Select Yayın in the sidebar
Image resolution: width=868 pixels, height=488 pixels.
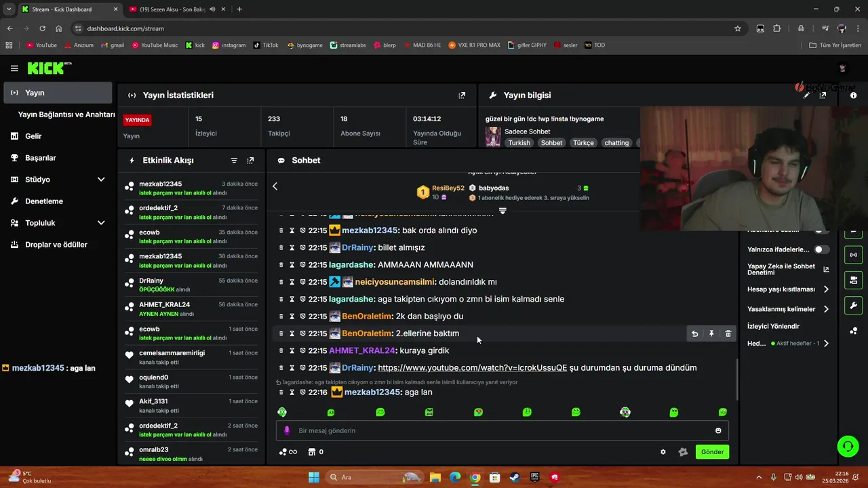click(58, 93)
